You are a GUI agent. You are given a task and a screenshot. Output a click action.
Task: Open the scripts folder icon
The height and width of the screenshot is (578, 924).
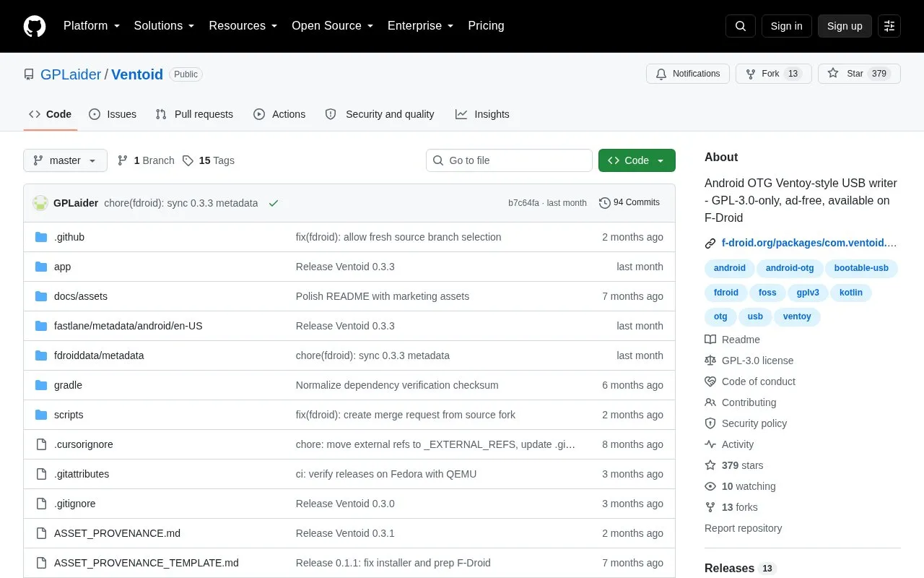tap(41, 415)
